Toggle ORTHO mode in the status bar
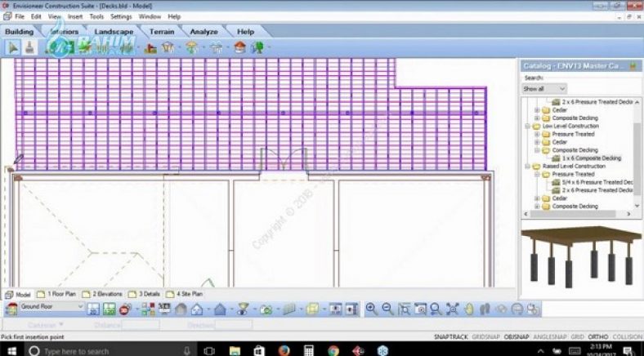The width and height of the screenshot is (644, 356). pyautogui.click(x=597, y=336)
